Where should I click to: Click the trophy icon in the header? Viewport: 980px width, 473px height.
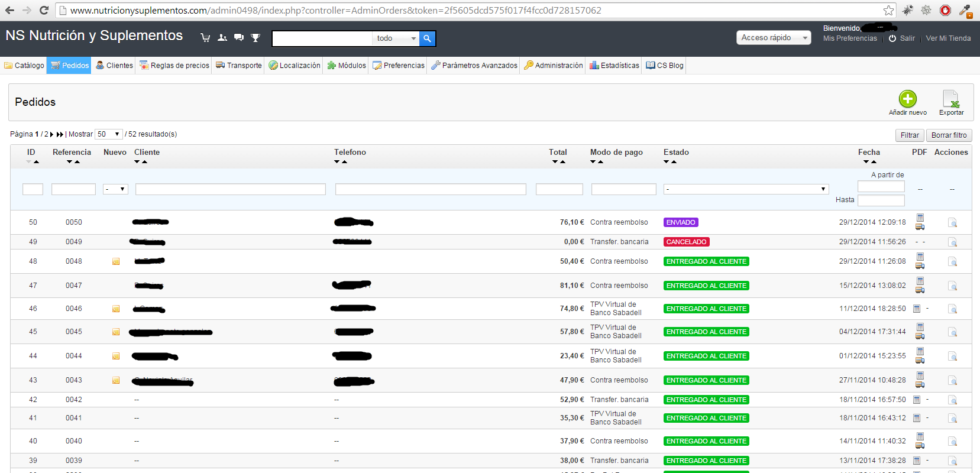point(255,38)
